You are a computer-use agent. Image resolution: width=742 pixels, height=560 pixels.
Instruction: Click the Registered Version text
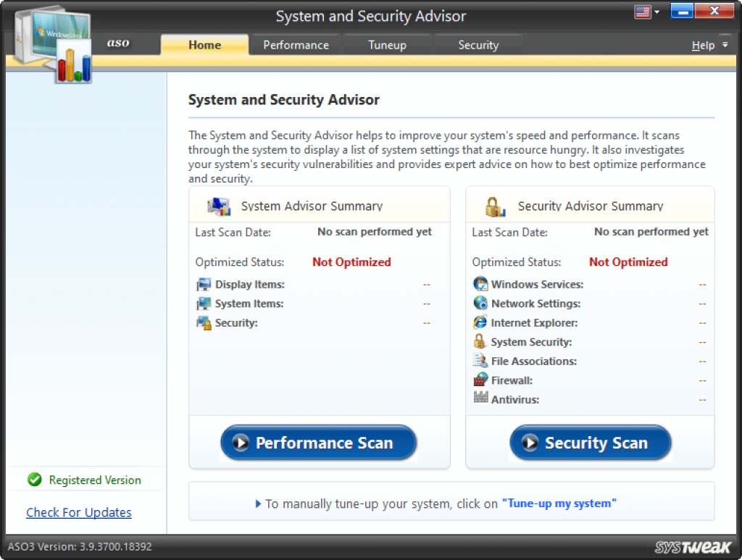pyautogui.click(x=95, y=480)
